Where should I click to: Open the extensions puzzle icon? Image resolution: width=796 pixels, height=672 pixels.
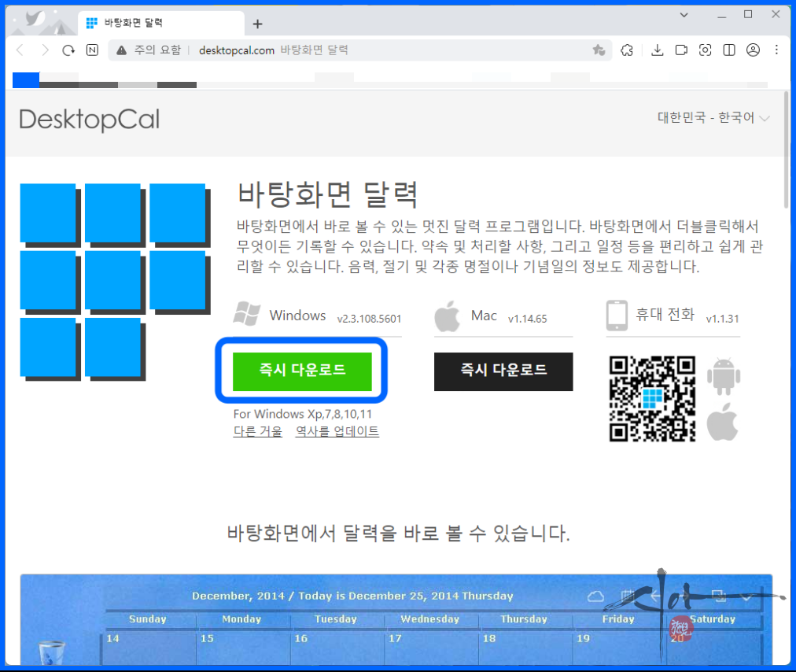(627, 50)
